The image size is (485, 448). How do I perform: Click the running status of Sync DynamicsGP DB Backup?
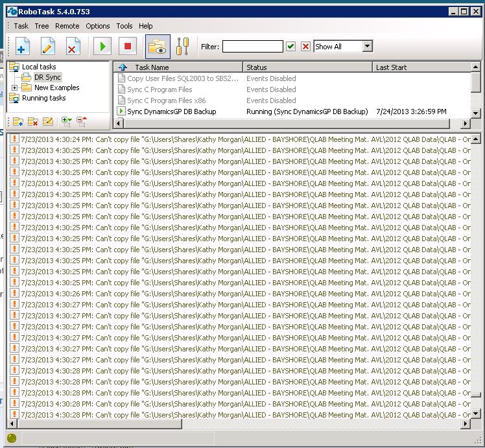pos(307,112)
